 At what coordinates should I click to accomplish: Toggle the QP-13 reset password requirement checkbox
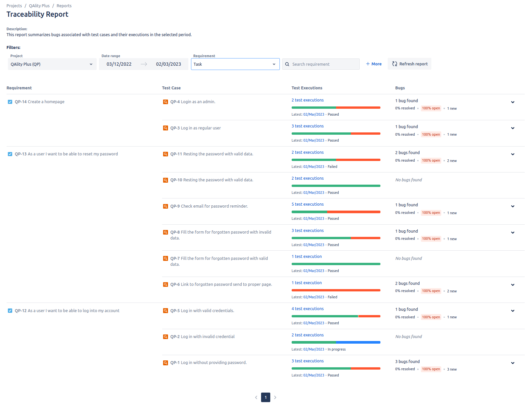click(10, 154)
